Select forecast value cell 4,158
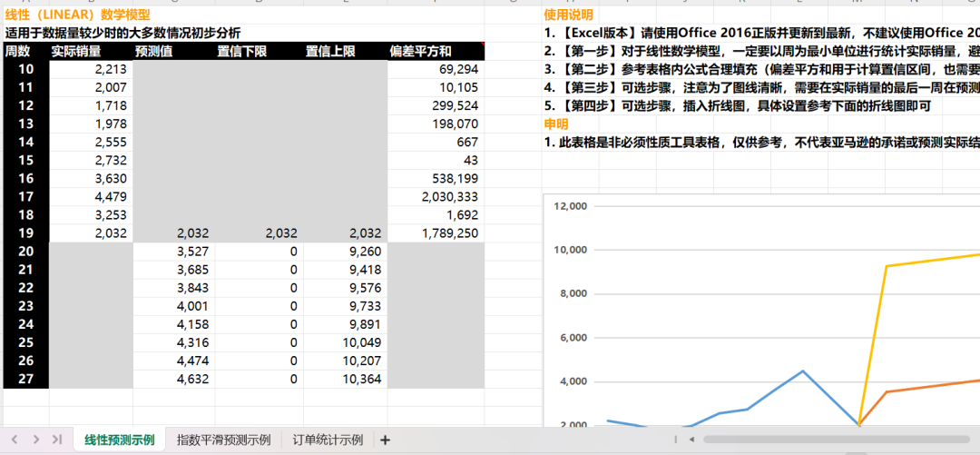Viewport: 980px width, 455px height. [x=173, y=324]
